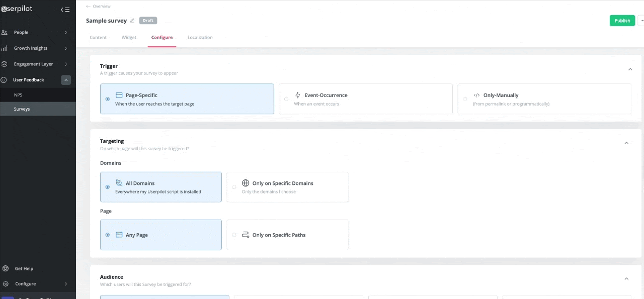Viewport: 644px width, 299px height.
Task: Click the Event-Occurrence lightning bolt icon
Action: pos(297,95)
